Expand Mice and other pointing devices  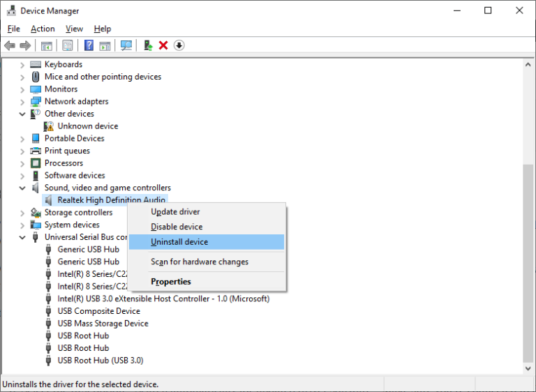click(x=22, y=77)
